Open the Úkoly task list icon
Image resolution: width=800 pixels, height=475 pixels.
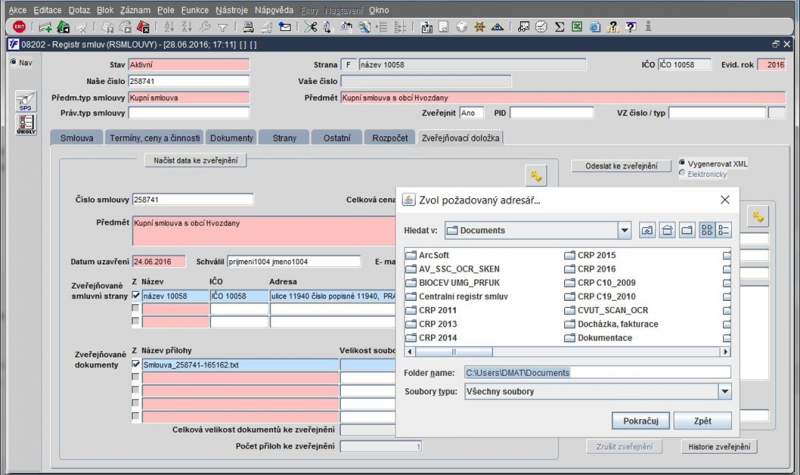pos(25,124)
